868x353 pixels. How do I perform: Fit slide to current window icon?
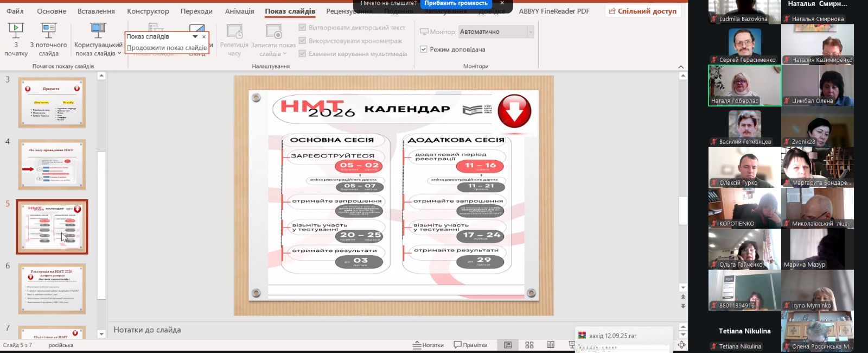[681, 345]
